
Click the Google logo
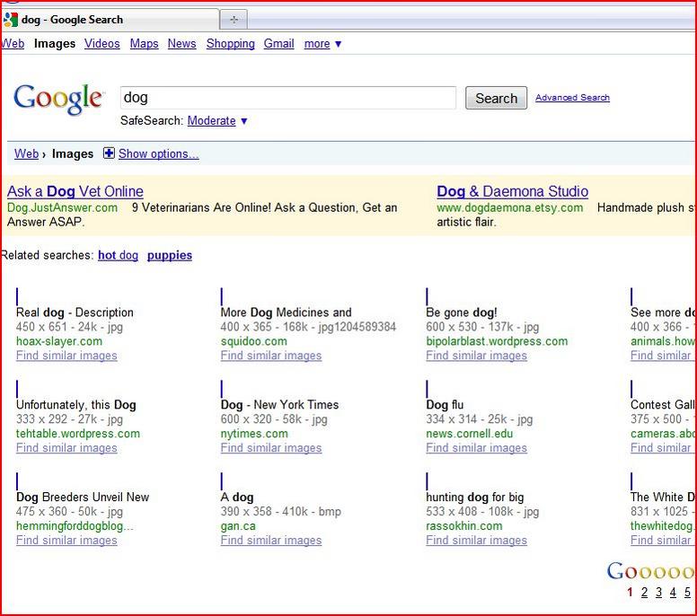click(58, 99)
